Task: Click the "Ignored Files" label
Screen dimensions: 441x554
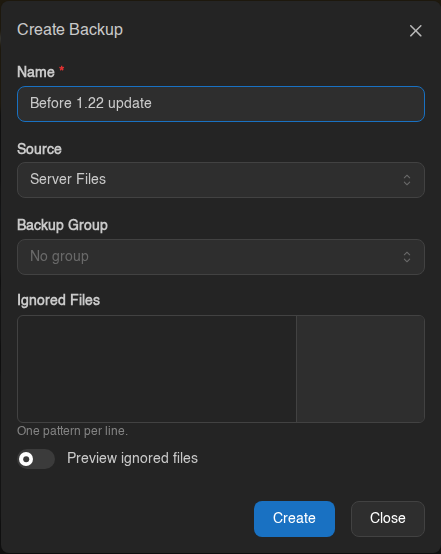Action: tap(59, 300)
